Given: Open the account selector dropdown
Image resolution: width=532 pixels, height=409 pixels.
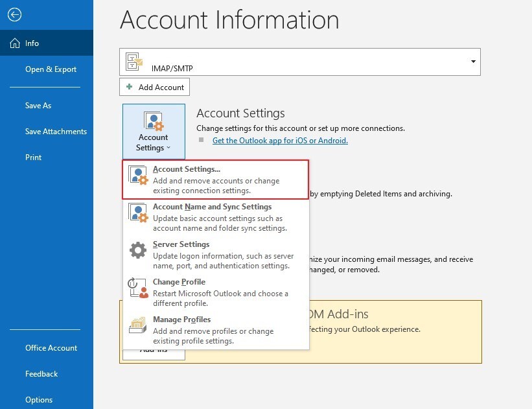Looking at the screenshot, I should pyautogui.click(x=472, y=61).
